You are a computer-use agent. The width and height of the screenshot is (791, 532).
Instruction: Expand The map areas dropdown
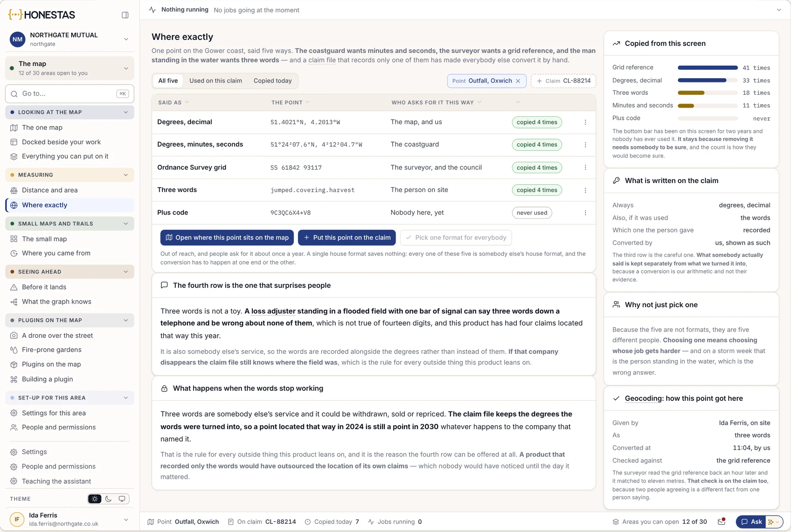pyautogui.click(x=70, y=68)
